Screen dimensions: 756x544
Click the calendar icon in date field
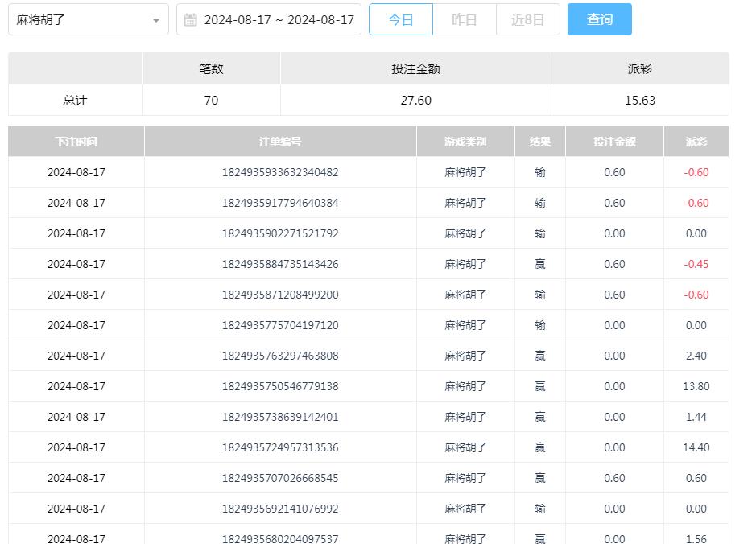(x=190, y=19)
